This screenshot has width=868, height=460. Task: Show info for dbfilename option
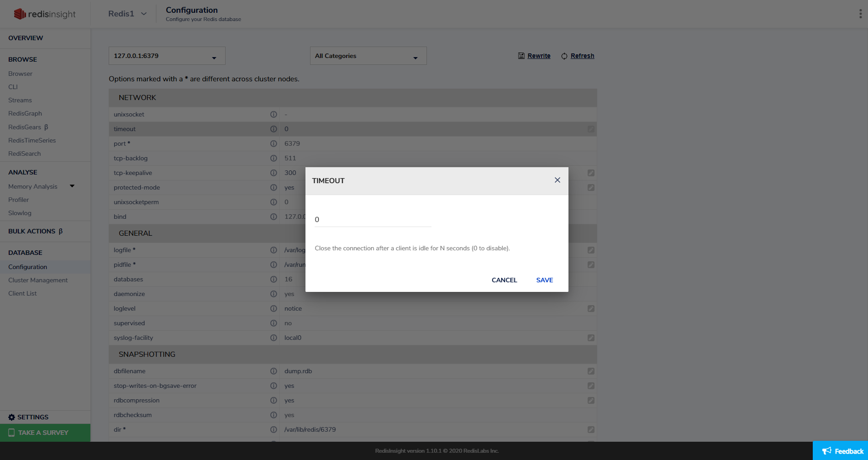pyautogui.click(x=274, y=371)
